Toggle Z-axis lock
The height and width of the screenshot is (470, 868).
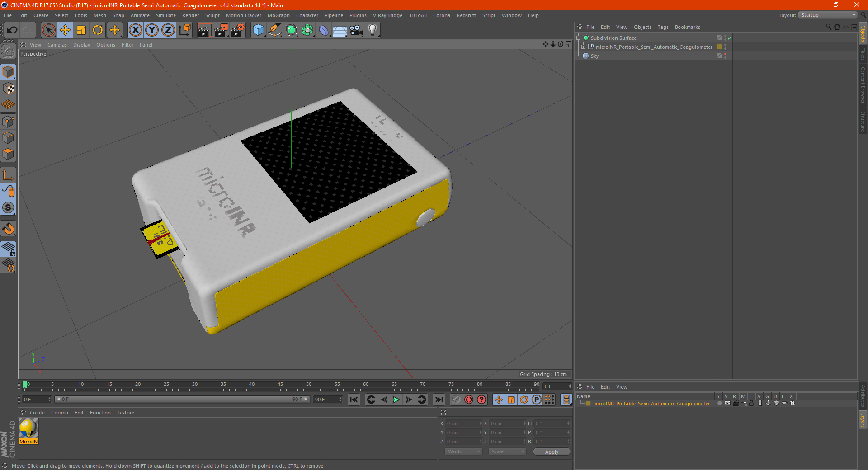click(168, 30)
